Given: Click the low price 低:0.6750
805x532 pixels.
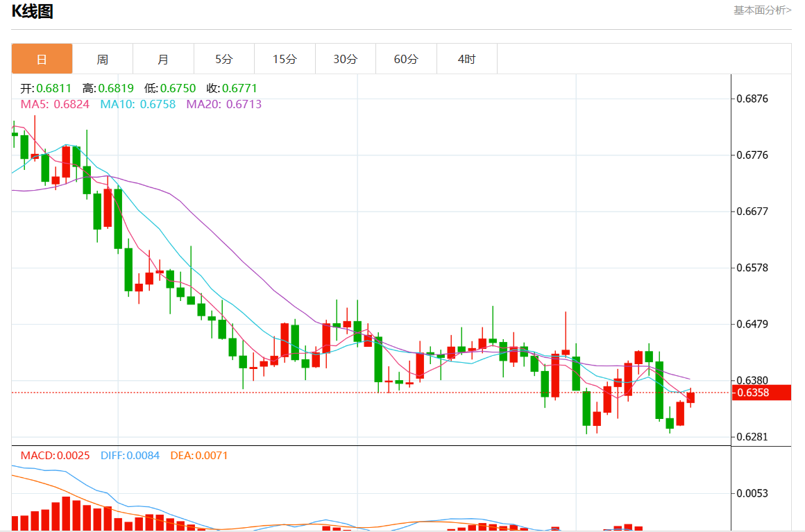Looking at the screenshot, I should 170,88.
